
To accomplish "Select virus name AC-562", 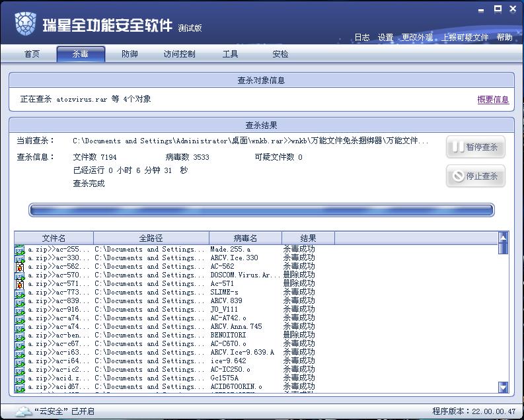I will (222, 267).
